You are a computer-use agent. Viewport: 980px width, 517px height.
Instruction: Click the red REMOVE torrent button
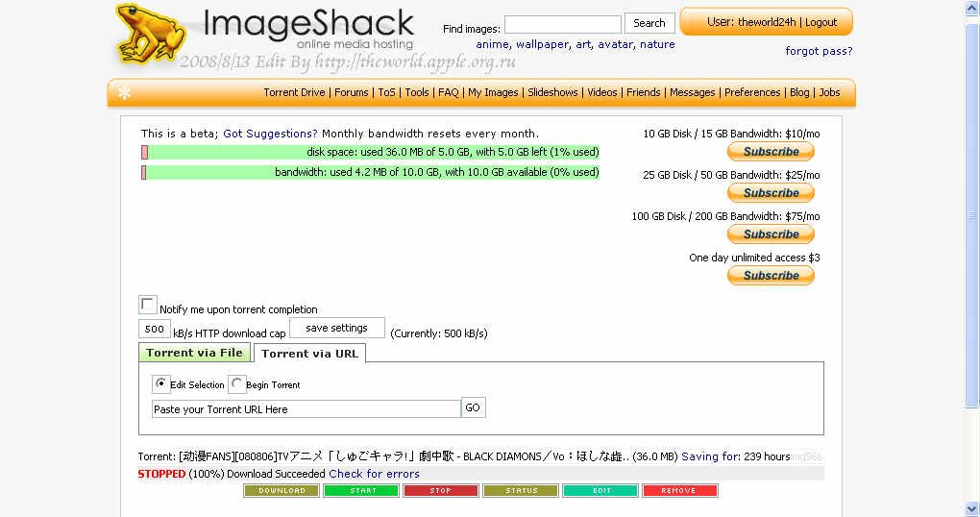(x=680, y=491)
